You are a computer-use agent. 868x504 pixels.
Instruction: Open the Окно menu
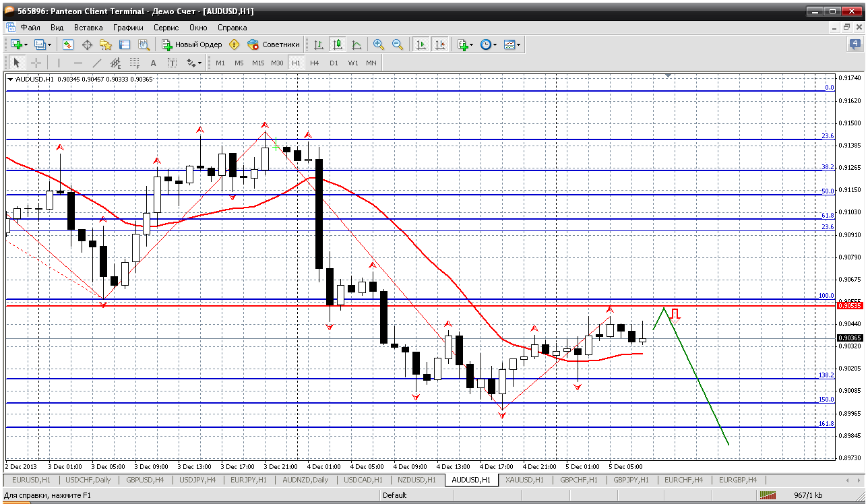[198, 28]
